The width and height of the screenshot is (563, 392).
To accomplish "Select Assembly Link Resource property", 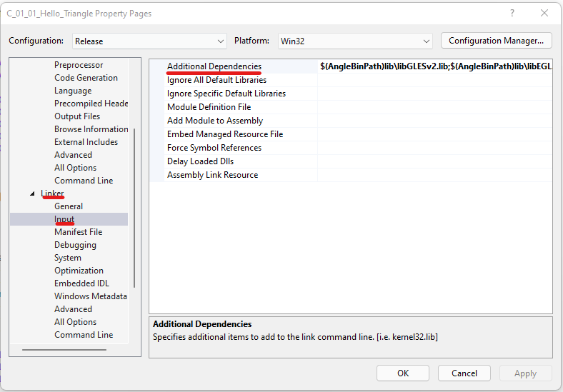I will tap(213, 175).
